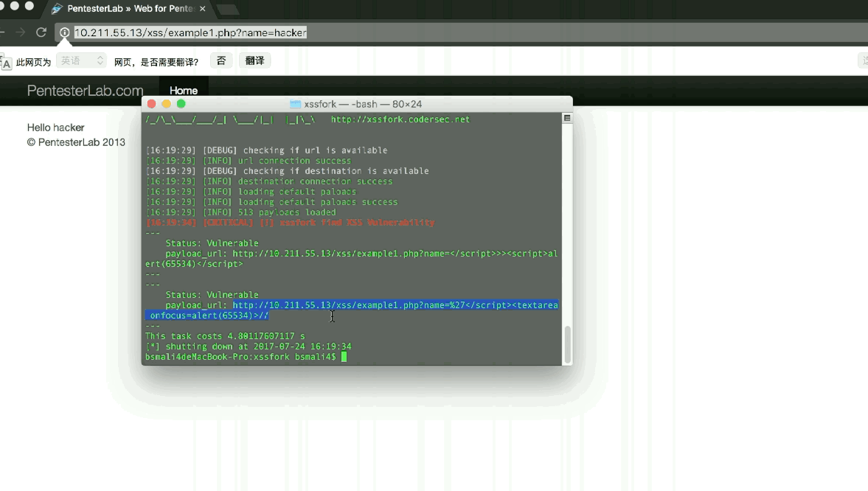
Task: Click the terminal scroll-marker icon at top right
Action: 567,118
